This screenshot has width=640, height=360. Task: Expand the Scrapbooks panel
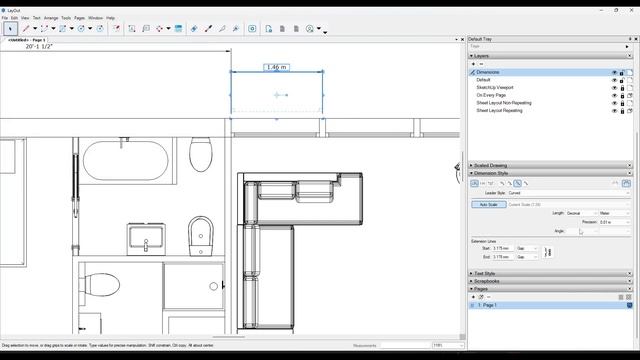click(471, 281)
